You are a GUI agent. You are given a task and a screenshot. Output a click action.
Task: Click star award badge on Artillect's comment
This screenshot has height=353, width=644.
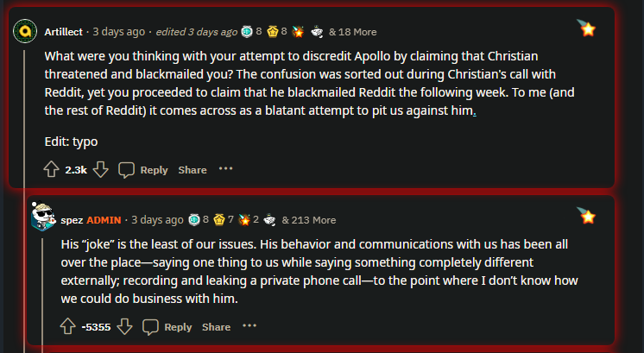[x=587, y=28]
